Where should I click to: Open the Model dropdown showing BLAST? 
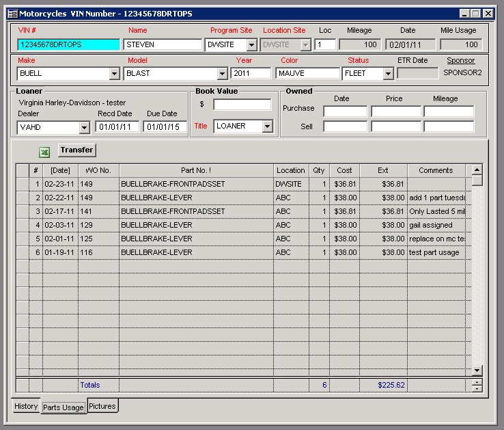222,74
